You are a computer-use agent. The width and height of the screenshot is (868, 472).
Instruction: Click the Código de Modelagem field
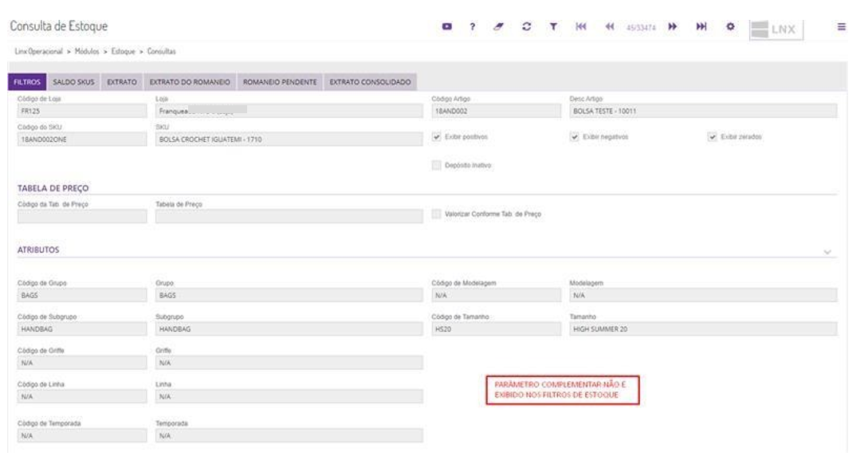[x=496, y=295]
